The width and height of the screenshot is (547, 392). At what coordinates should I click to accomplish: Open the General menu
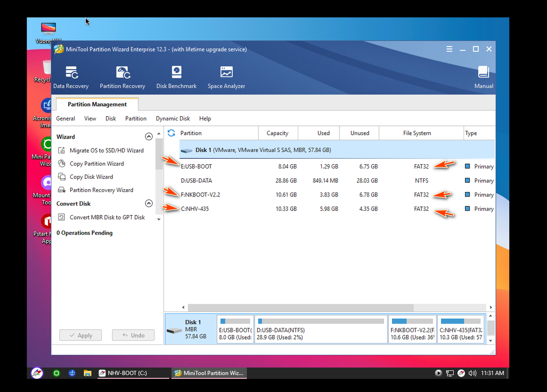coord(66,119)
